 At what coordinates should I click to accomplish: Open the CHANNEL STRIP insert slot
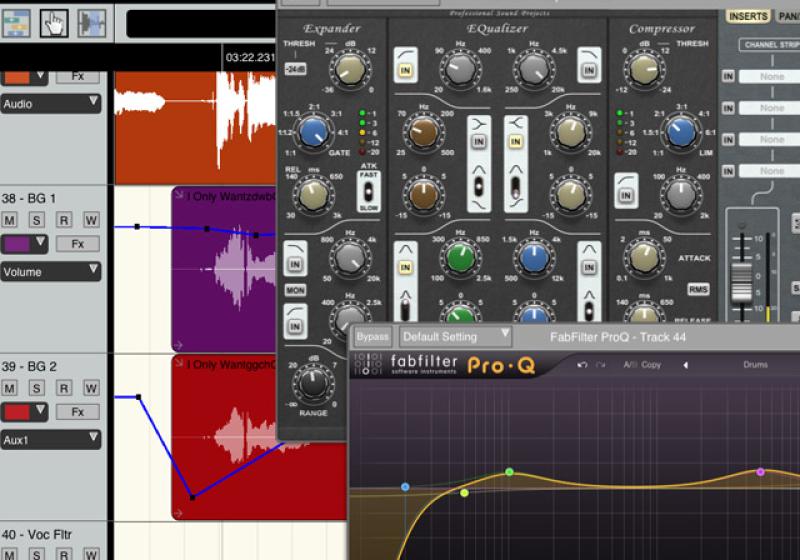point(769,45)
